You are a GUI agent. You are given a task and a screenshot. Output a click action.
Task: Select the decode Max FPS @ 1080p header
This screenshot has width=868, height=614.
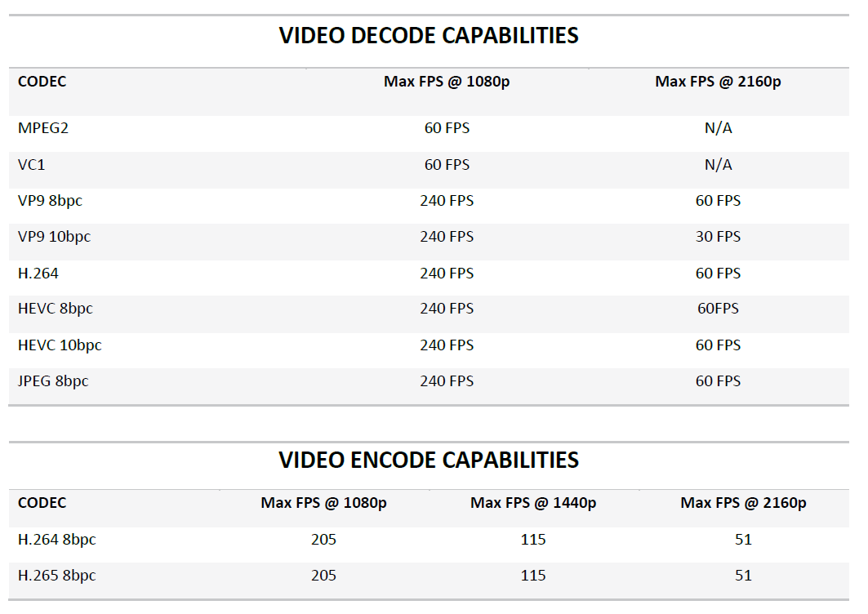coord(447,82)
